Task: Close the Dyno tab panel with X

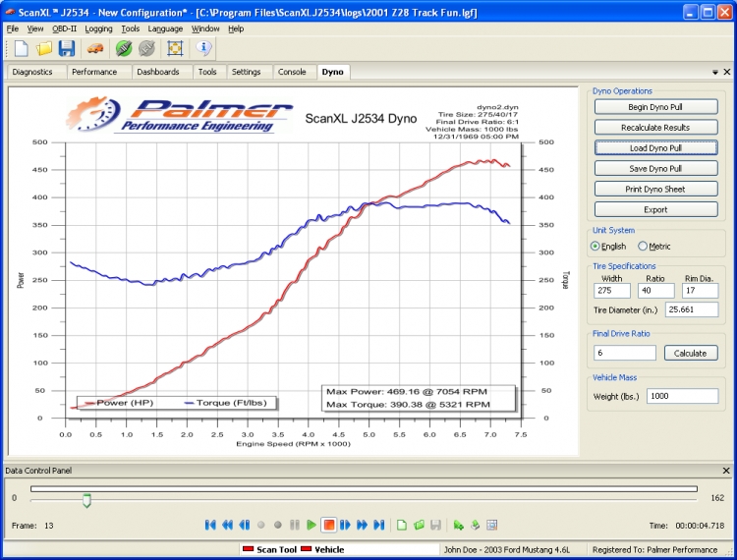Action: pos(726,72)
